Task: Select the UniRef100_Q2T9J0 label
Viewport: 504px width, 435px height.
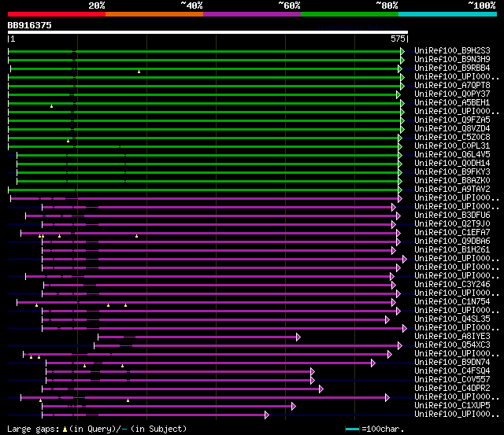Action: click(452, 223)
